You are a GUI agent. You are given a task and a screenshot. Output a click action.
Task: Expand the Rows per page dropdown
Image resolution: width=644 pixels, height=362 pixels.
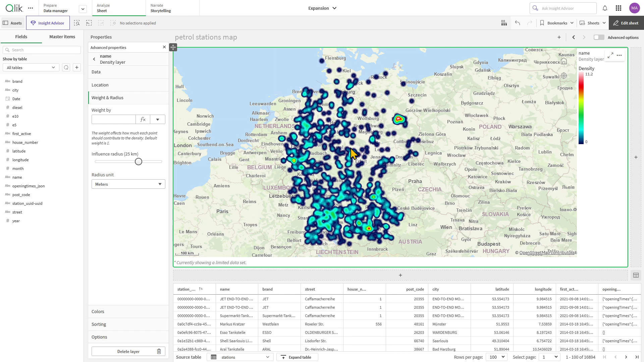(497, 357)
